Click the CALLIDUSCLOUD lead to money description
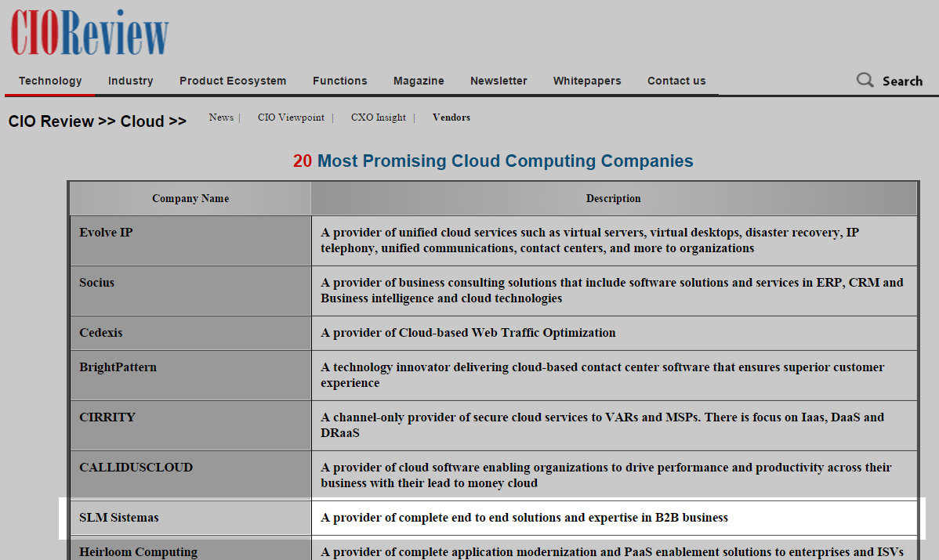 pos(606,475)
